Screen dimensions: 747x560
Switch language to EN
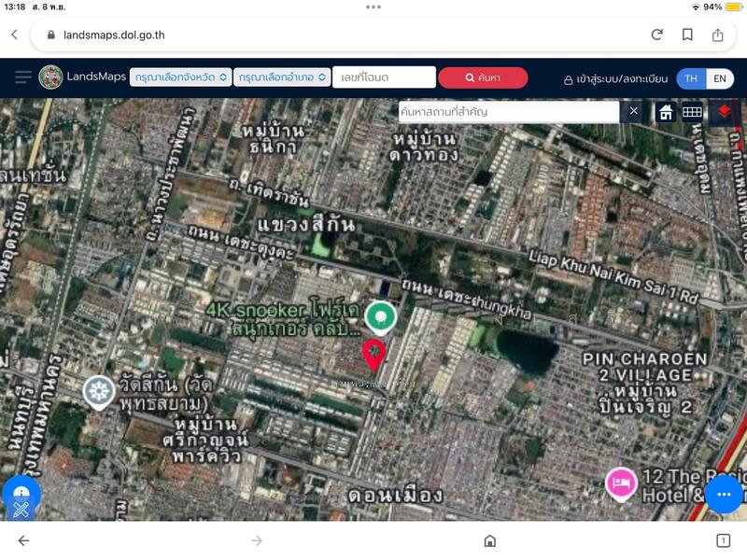[720, 78]
